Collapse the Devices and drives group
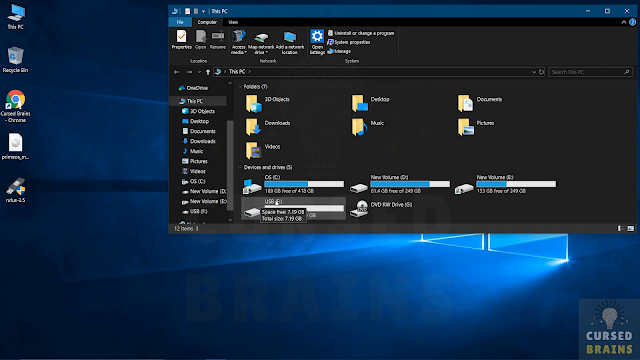640x360 pixels. pyautogui.click(x=240, y=167)
